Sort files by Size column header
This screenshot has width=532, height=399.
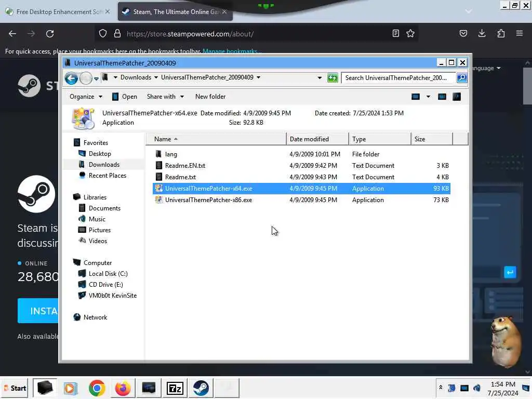coord(432,139)
